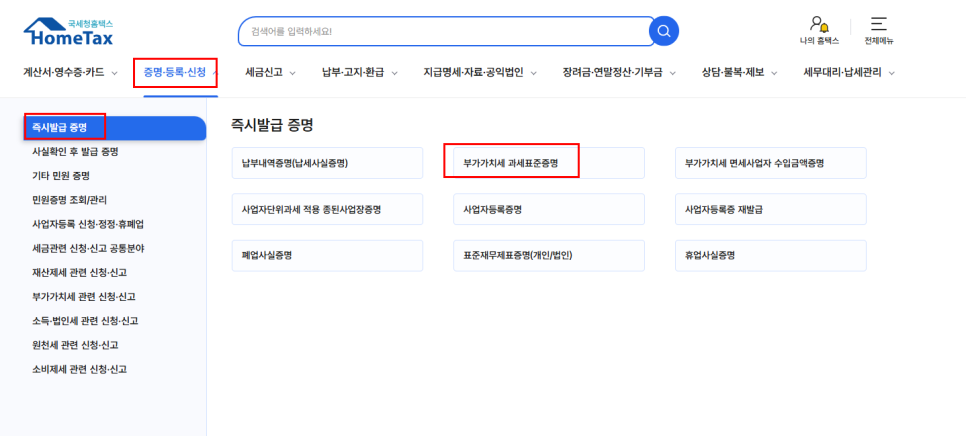The image size is (966, 436).
Task: Open the 증명·등록·신청 menu tab
Action: tap(175, 72)
